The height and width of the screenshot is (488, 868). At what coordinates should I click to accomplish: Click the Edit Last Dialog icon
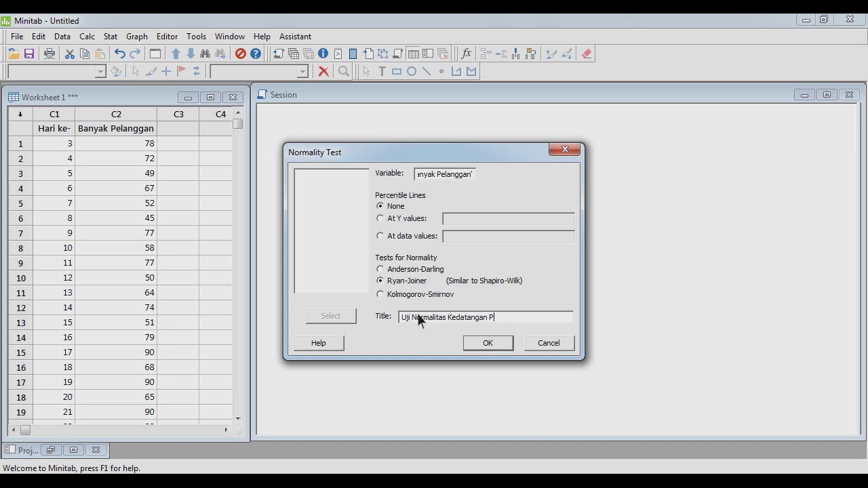tap(155, 54)
